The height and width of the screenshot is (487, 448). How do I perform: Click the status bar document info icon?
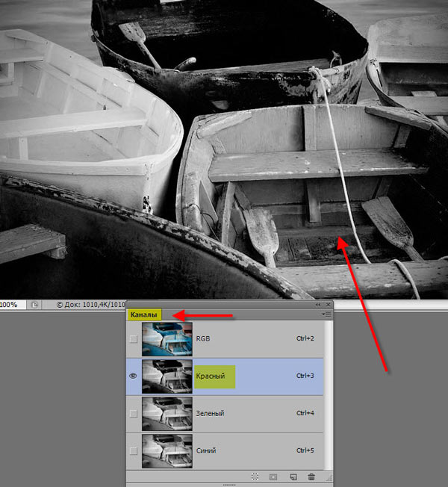tap(34, 305)
